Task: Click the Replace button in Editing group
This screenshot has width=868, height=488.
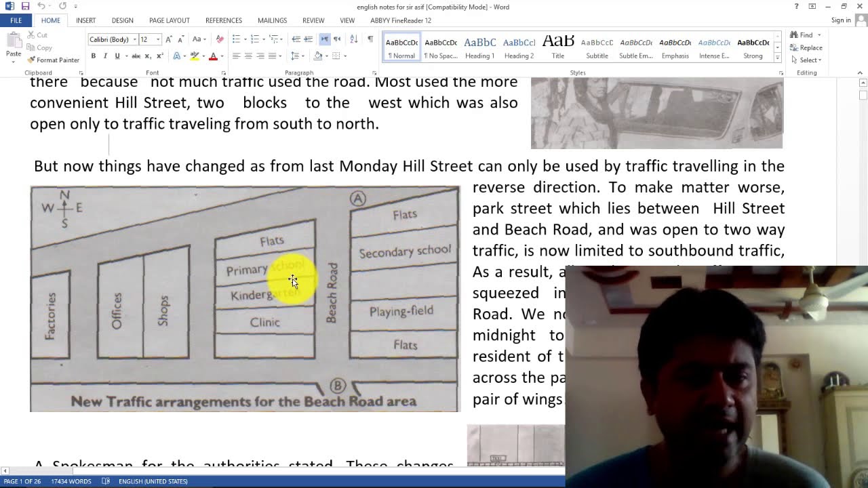Action: click(806, 47)
